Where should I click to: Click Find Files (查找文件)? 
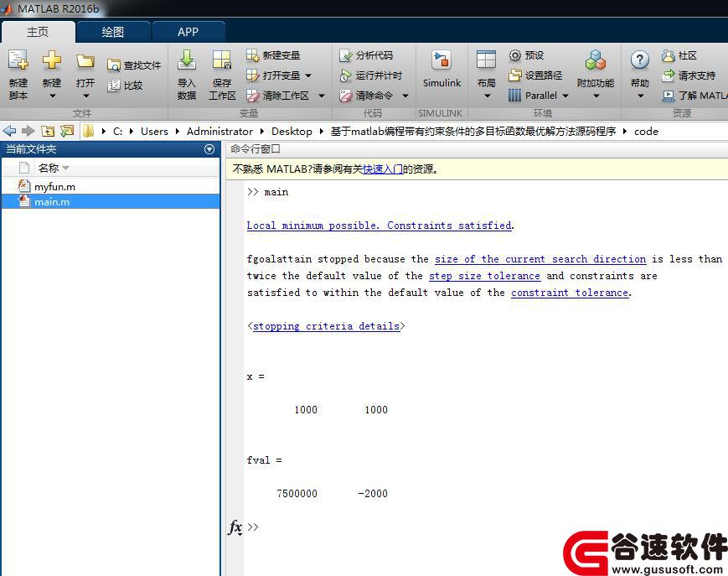tap(134, 65)
